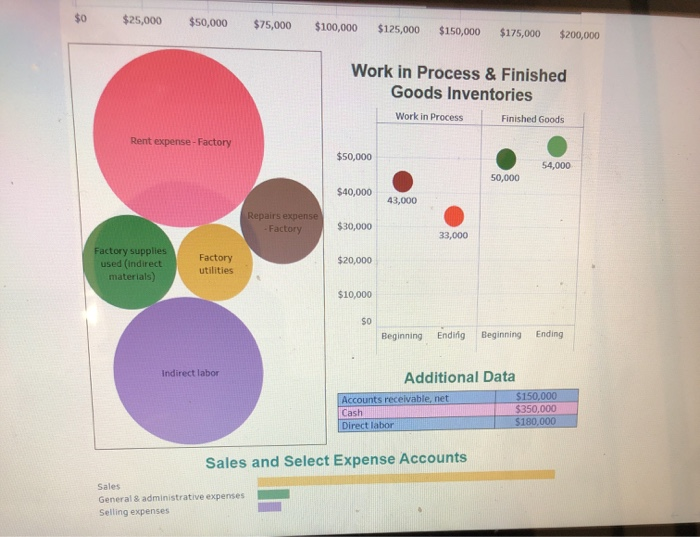Viewport: 700px width, 537px height.
Task: Click the $150,000 value cell
Action: coord(536,396)
